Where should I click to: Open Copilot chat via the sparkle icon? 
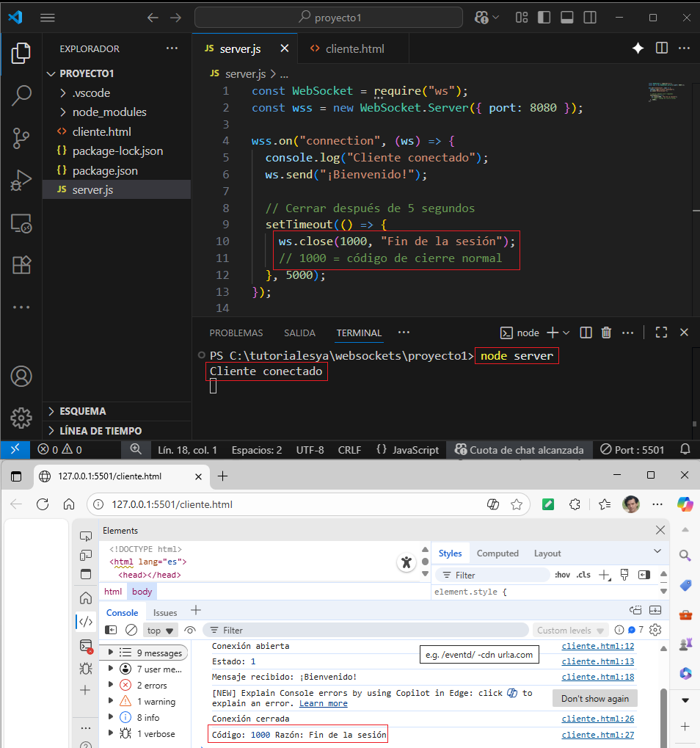pos(638,48)
